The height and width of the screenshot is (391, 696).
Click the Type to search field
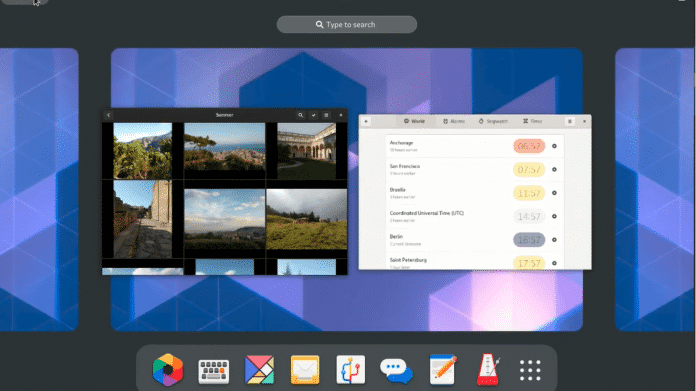point(347,24)
